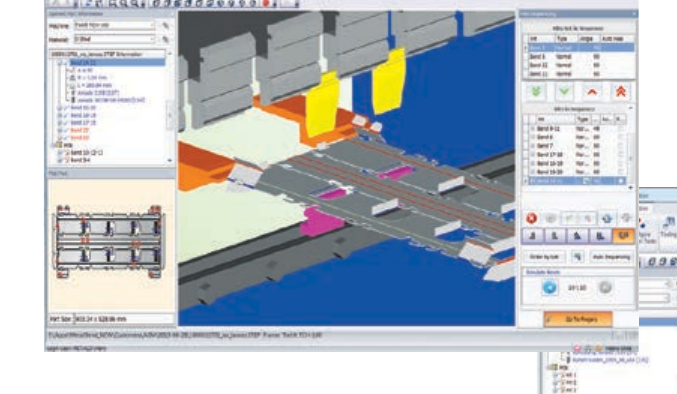677x394 pixels.
Task: Click third purple part-orientation button with blue shape
Action: pyautogui.click(x=577, y=236)
